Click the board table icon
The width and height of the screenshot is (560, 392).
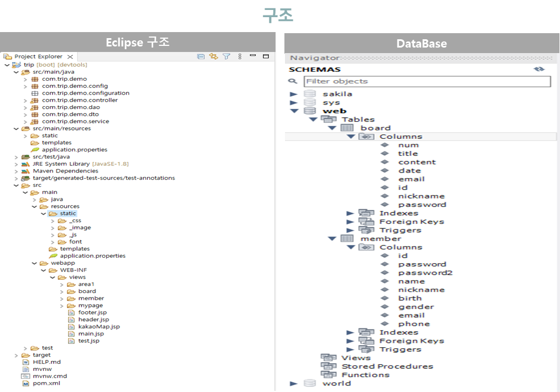347,128
